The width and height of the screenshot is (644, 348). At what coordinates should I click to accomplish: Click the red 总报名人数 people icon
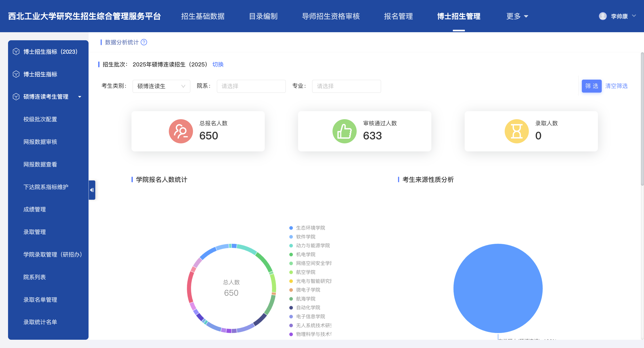[180, 131]
